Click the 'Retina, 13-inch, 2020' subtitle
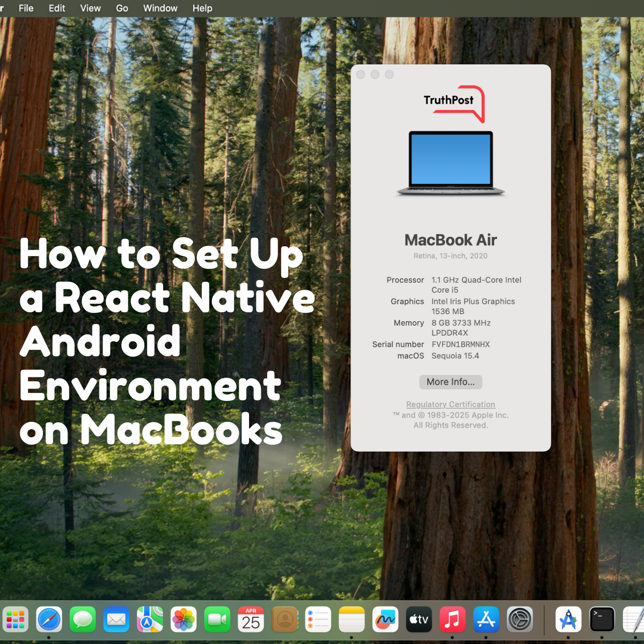Viewport: 644px width, 644px height. point(451,256)
